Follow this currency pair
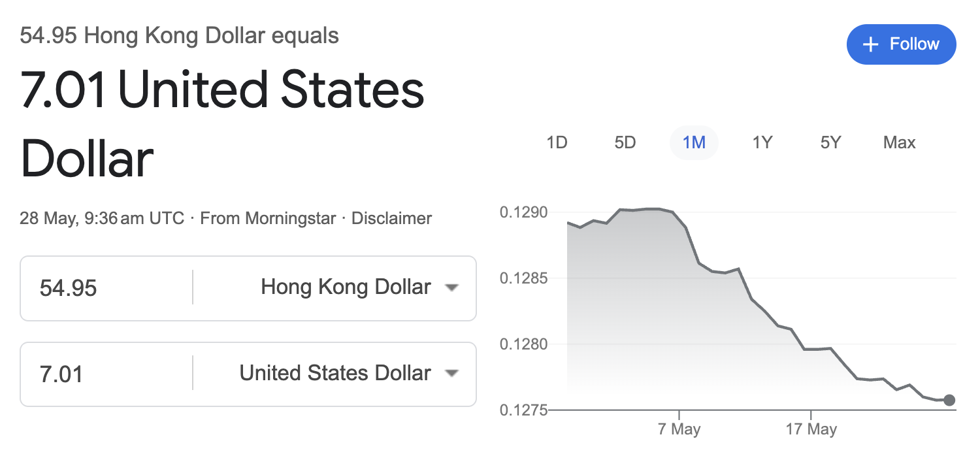Screen dimensions: 980x456 pyautogui.click(x=902, y=44)
